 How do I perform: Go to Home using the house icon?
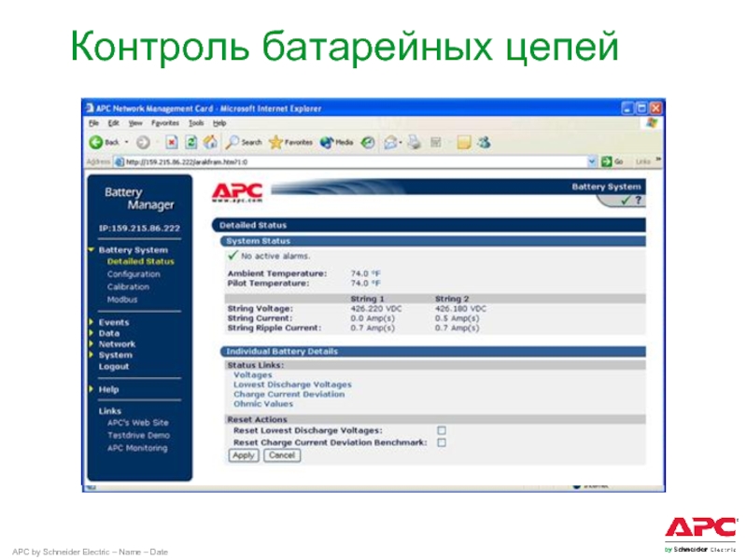[x=210, y=142]
